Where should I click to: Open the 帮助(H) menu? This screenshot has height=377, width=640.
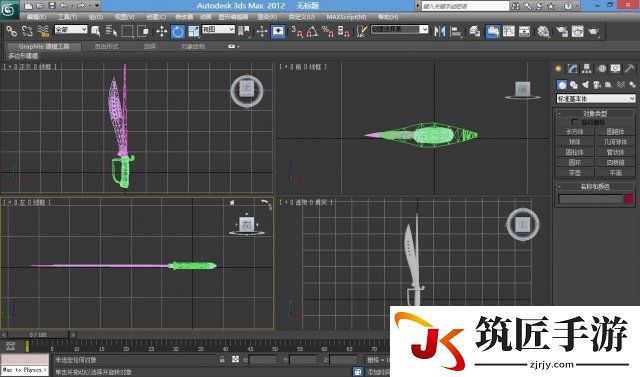click(x=388, y=17)
